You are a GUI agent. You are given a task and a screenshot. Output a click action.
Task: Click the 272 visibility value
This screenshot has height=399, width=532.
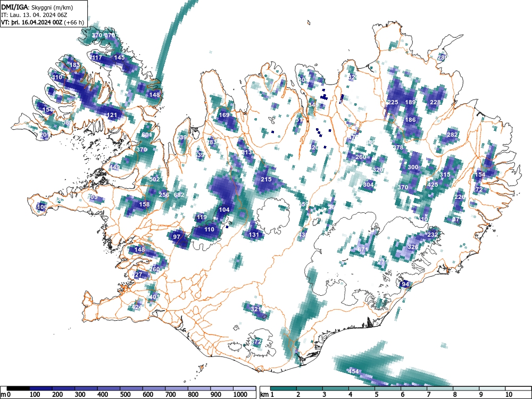(x=478, y=189)
